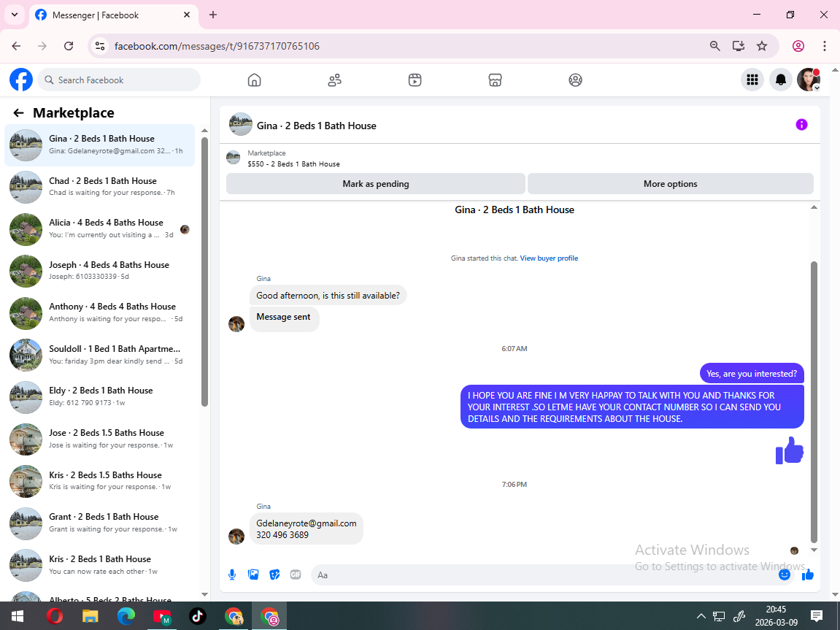Screen dimensions: 840x630
Task: Click chat area scroll up arrow
Action: coord(814,207)
